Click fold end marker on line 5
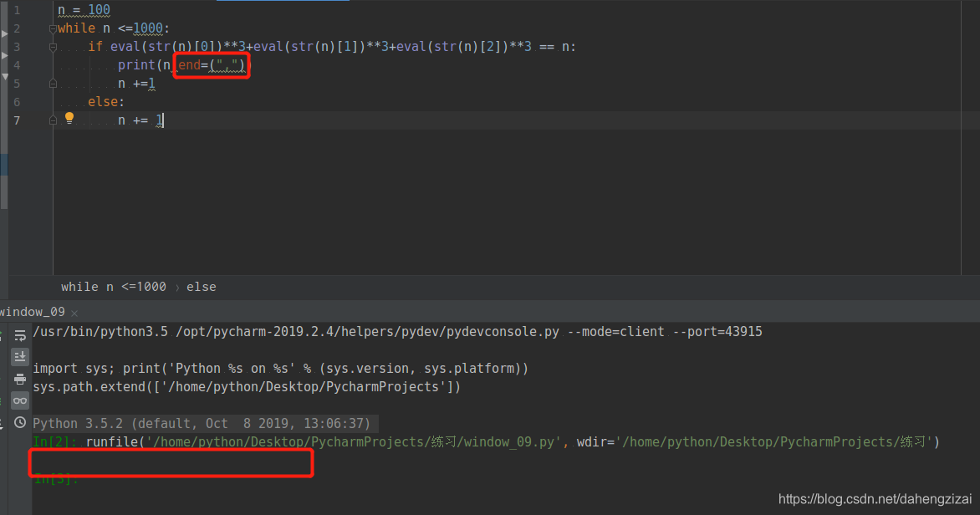980x515 pixels. [x=54, y=84]
